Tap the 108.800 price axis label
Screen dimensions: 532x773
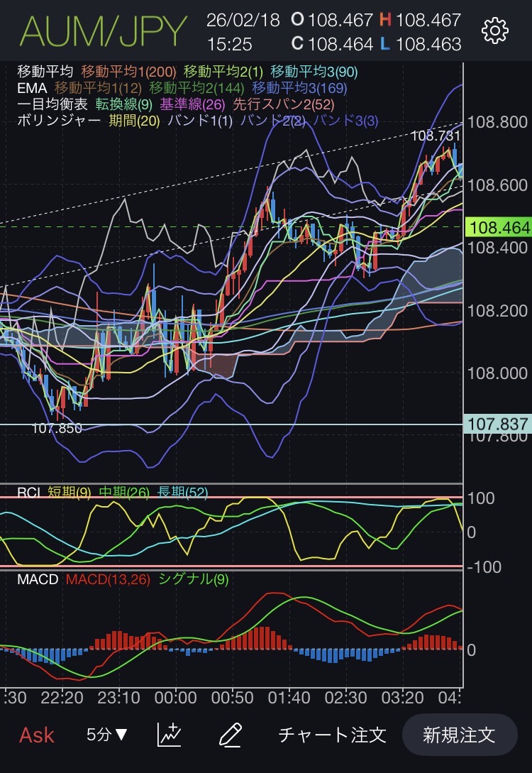(x=497, y=122)
